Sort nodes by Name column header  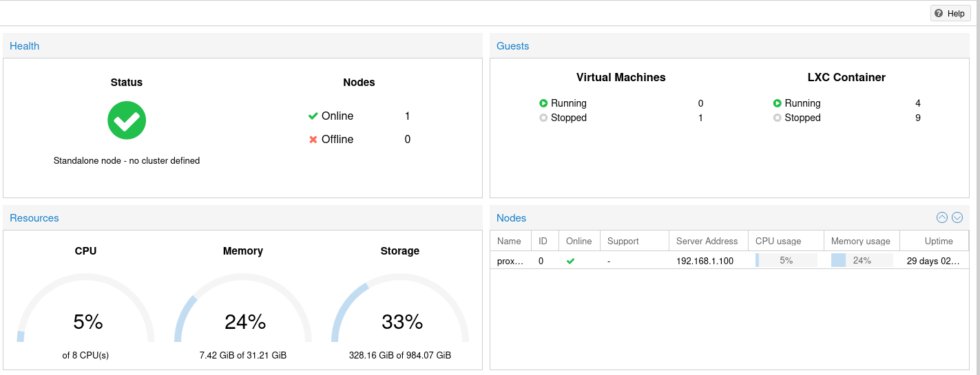coord(510,241)
